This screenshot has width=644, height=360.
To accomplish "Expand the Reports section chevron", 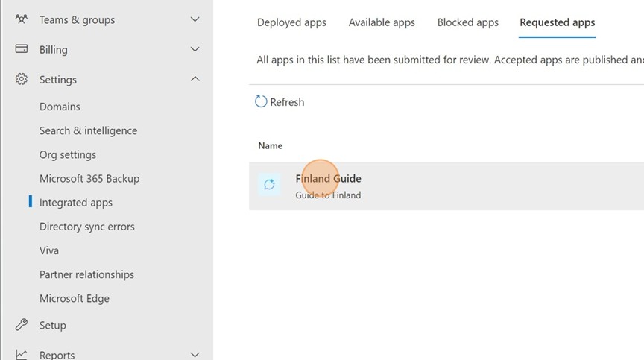I will tap(195, 355).
